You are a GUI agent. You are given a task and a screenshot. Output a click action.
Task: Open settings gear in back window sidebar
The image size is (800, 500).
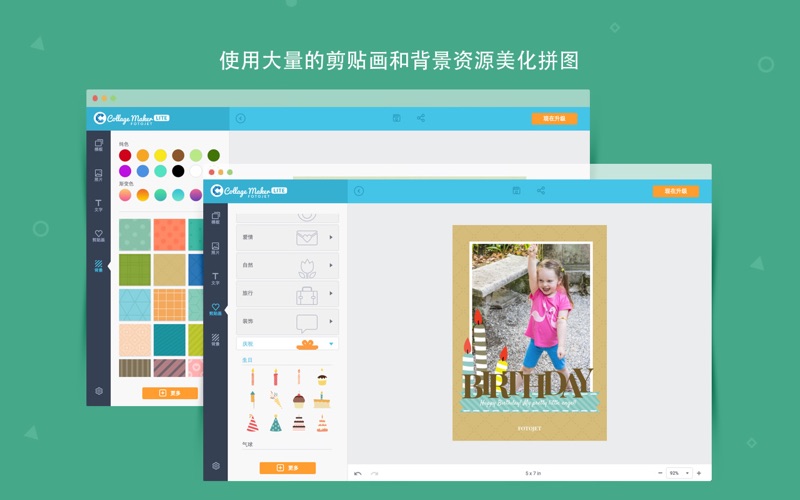tap(99, 391)
